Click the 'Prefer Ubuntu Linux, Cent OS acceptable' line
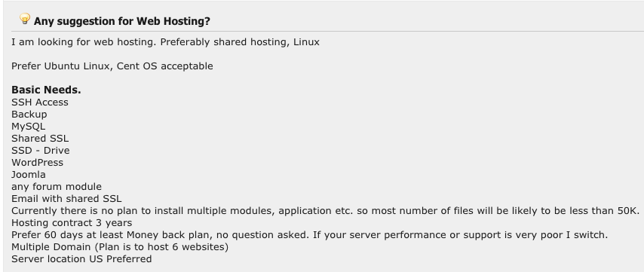Image resolution: width=644 pixels, height=272 pixels. tap(112, 66)
